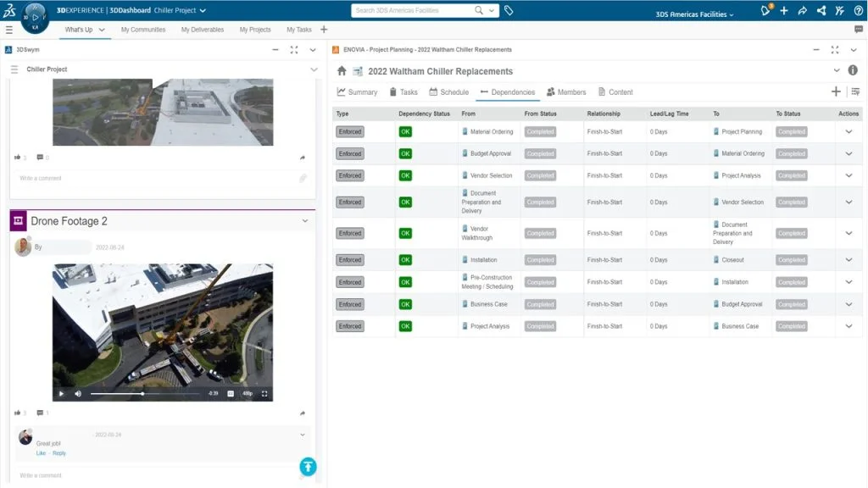
Task: Toggle closed captions on the video player
Action: click(231, 394)
